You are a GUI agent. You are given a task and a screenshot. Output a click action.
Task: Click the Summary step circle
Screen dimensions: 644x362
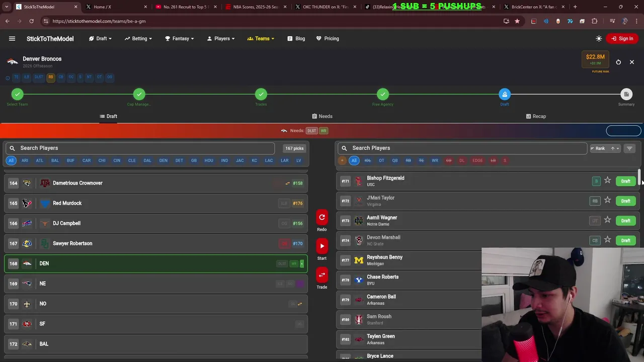point(626,94)
